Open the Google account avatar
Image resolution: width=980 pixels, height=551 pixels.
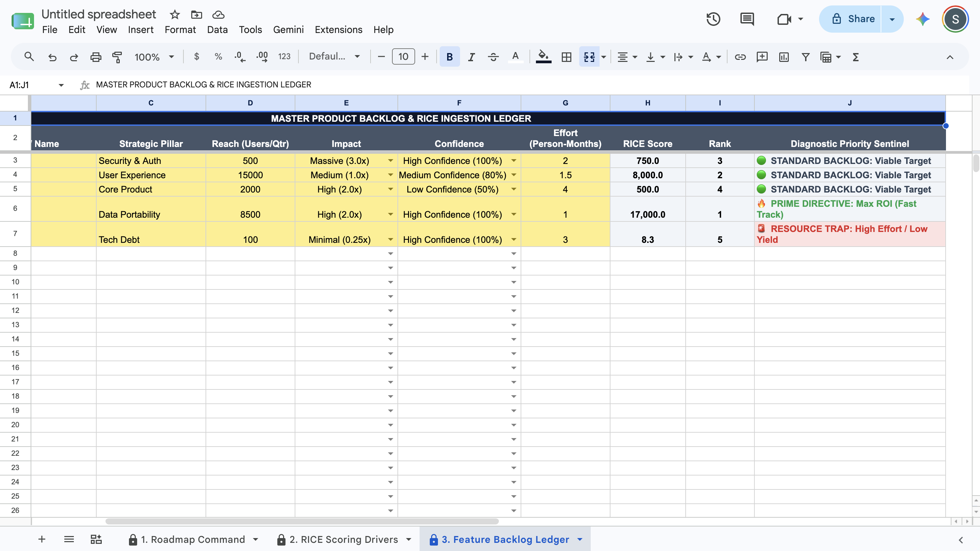(955, 19)
